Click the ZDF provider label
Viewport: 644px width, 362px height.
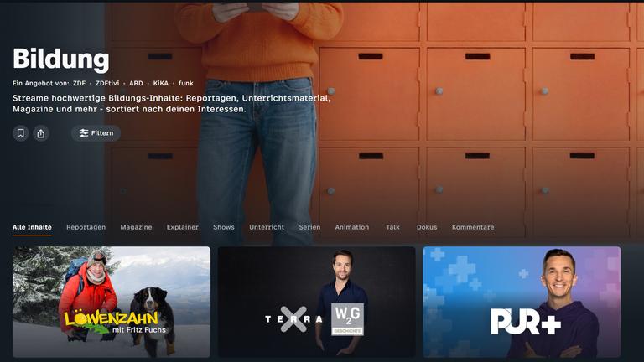[x=80, y=83]
